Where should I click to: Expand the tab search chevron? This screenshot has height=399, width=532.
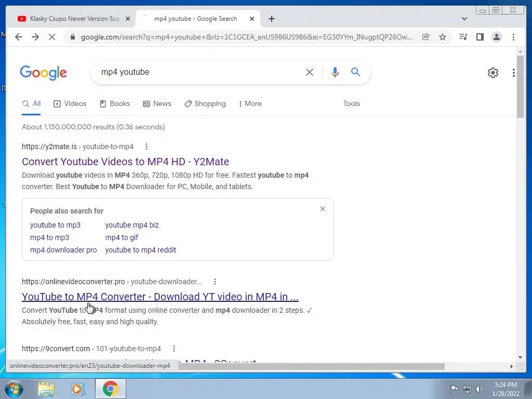[464, 19]
